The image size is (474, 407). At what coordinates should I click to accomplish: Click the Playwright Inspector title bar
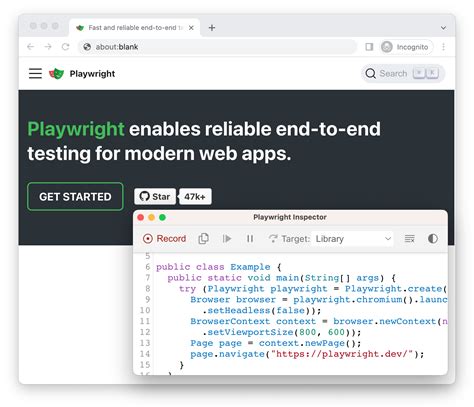[290, 217]
